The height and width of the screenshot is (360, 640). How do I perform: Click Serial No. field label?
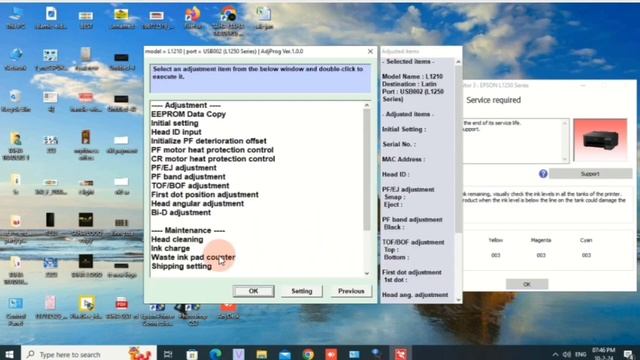click(399, 144)
